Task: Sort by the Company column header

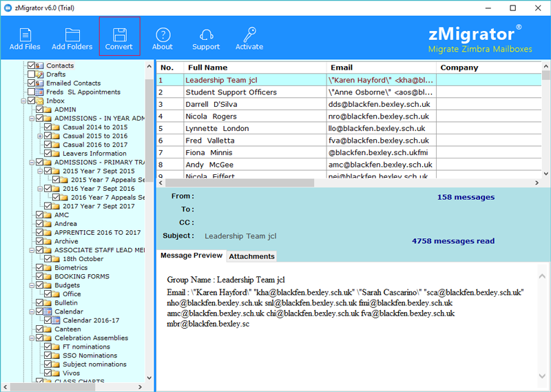Action: point(489,68)
